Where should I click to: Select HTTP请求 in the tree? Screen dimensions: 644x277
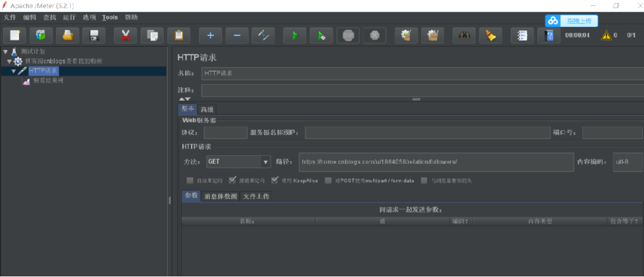[x=44, y=71]
